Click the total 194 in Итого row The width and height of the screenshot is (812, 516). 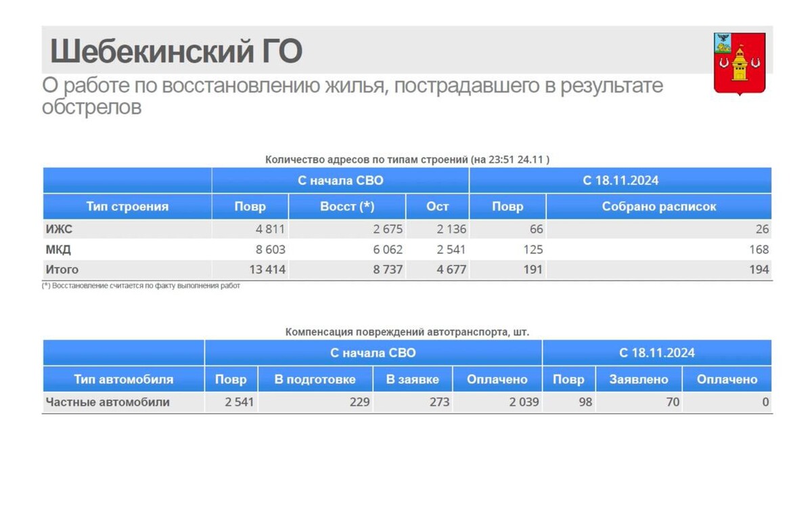pos(759,270)
